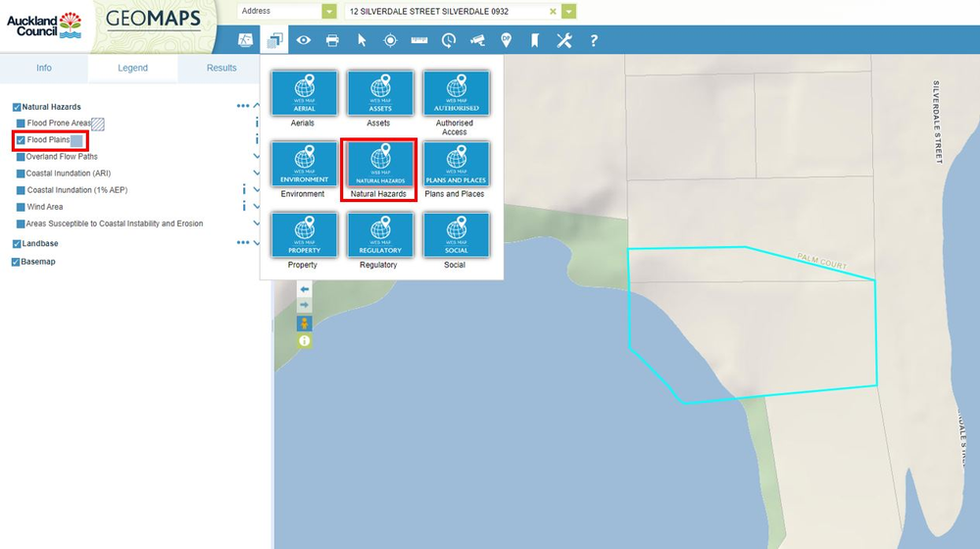
Task: Open the question mark help icon
Action: tap(594, 40)
